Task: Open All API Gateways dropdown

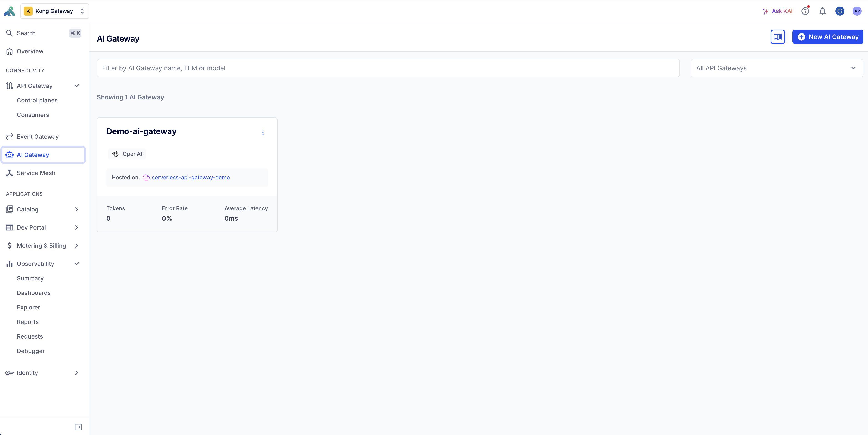Action: click(777, 68)
